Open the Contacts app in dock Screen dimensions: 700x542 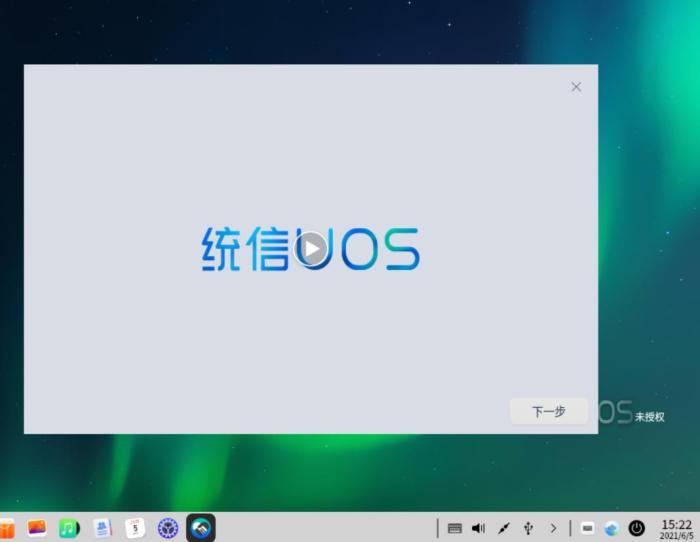[102, 528]
